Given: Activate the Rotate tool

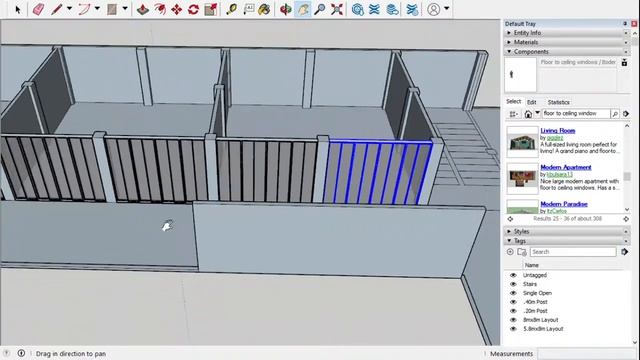Looking at the screenshot, I should point(193,9).
